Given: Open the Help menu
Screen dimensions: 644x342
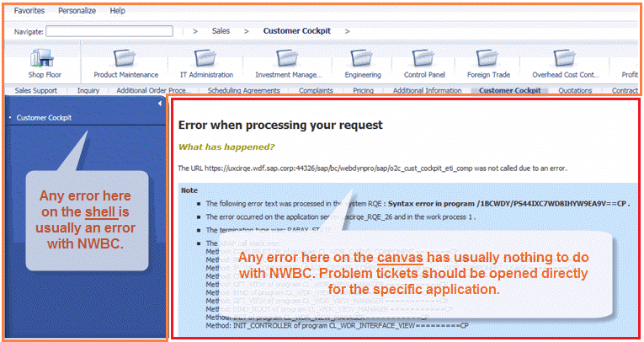Looking at the screenshot, I should (x=118, y=11).
